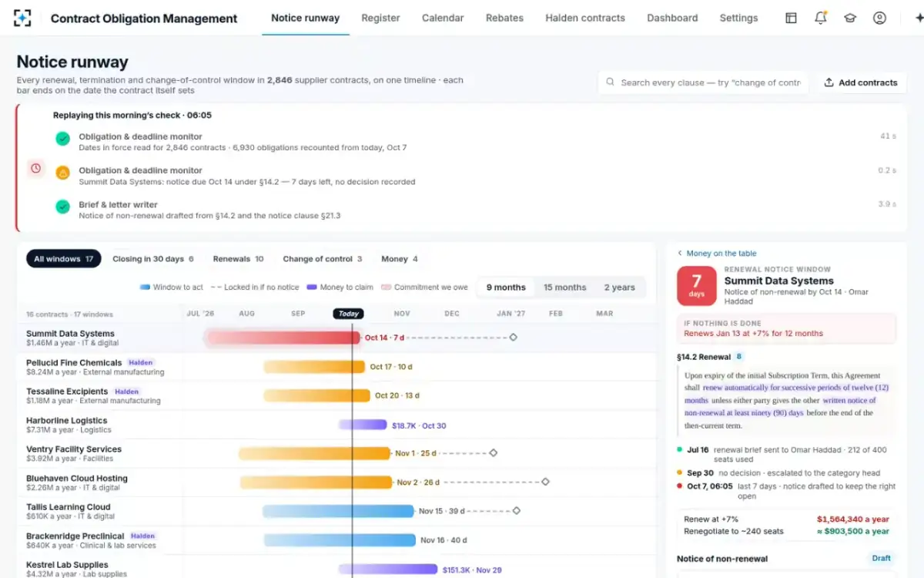The image size is (924, 578).
Task: Filter the runway to Renewals
Action: pos(239,259)
